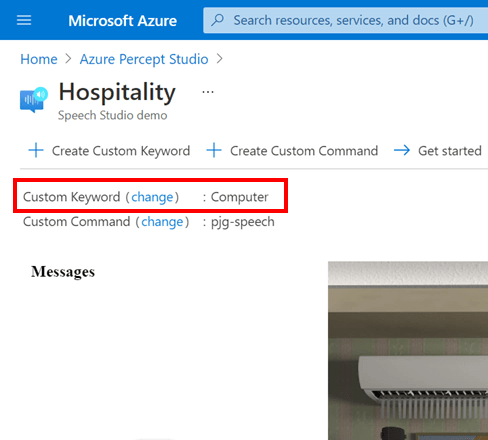488x440 pixels.
Task: Click the Hospitality speech demo icon
Action: pos(34,100)
